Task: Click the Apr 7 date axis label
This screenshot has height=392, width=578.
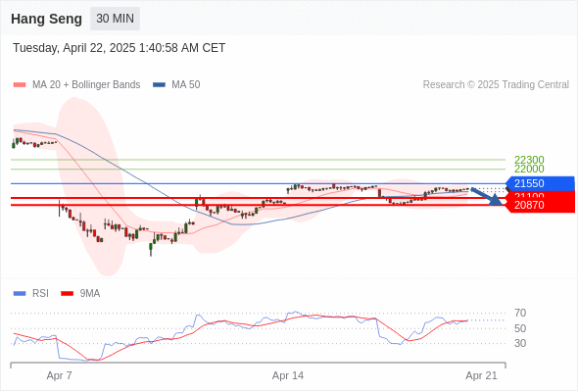Action: [60, 375]
